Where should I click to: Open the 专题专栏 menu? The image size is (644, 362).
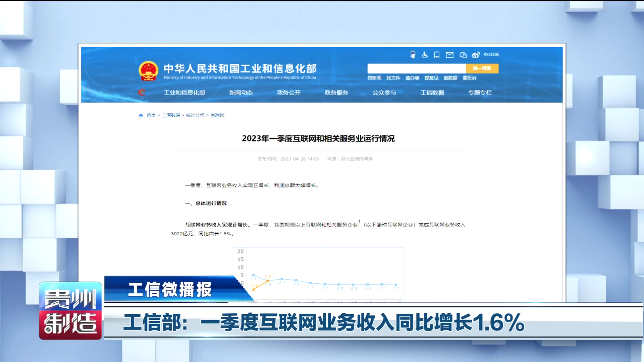(x=480, y=93)
